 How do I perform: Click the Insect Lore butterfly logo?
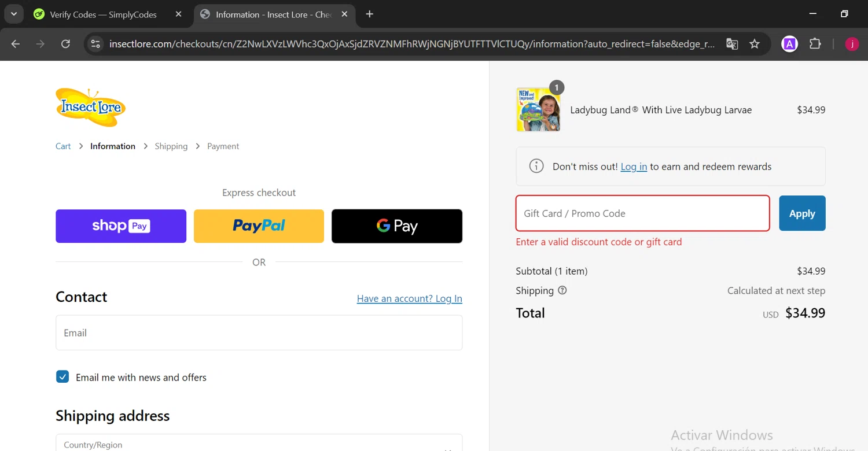click(x=90, y=107)
